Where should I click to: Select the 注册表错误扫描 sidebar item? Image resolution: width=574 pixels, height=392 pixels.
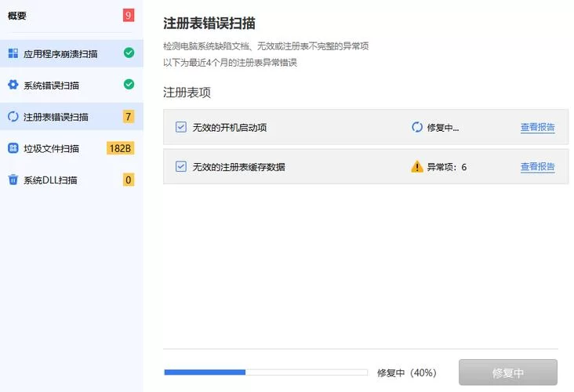tap(72, 117)
